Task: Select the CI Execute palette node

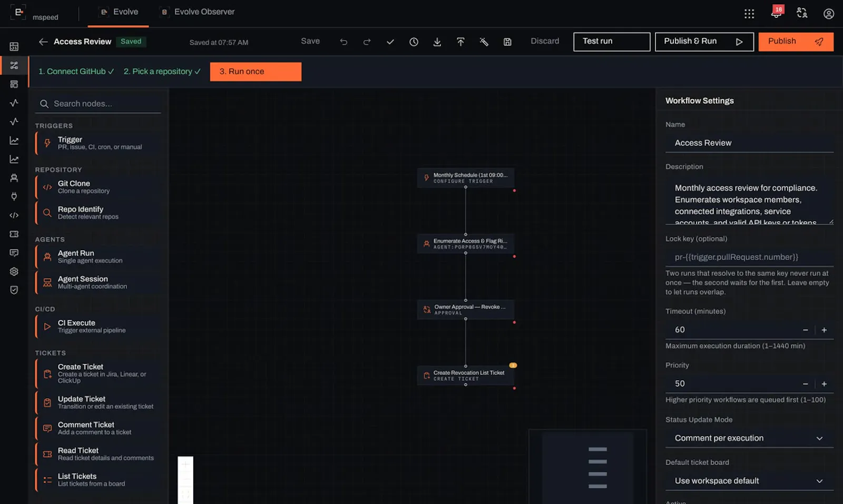Action: coord(98,327)
